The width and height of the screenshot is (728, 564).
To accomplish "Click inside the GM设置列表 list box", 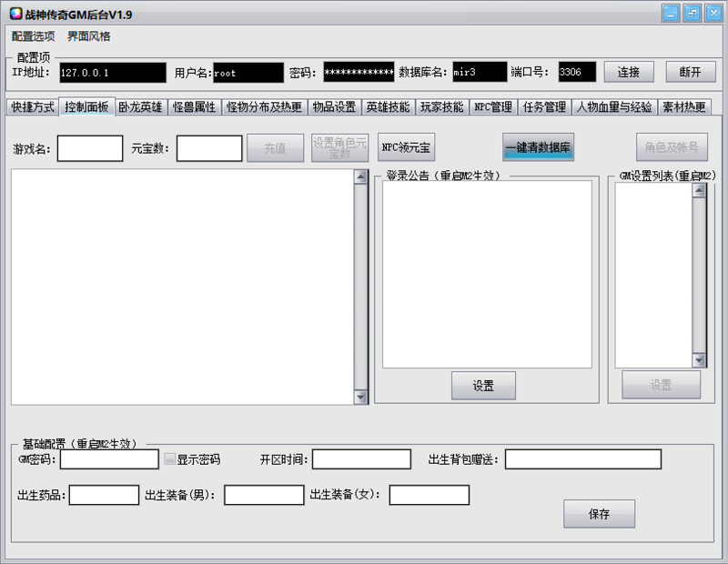I will tap(653, 275).
